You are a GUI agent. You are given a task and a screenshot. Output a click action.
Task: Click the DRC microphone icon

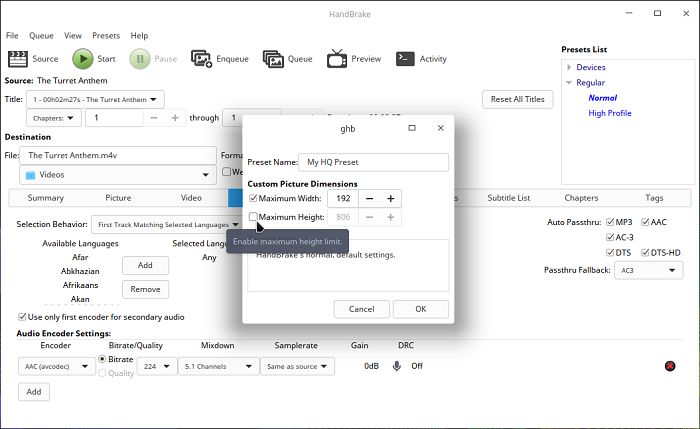(397, 366)
